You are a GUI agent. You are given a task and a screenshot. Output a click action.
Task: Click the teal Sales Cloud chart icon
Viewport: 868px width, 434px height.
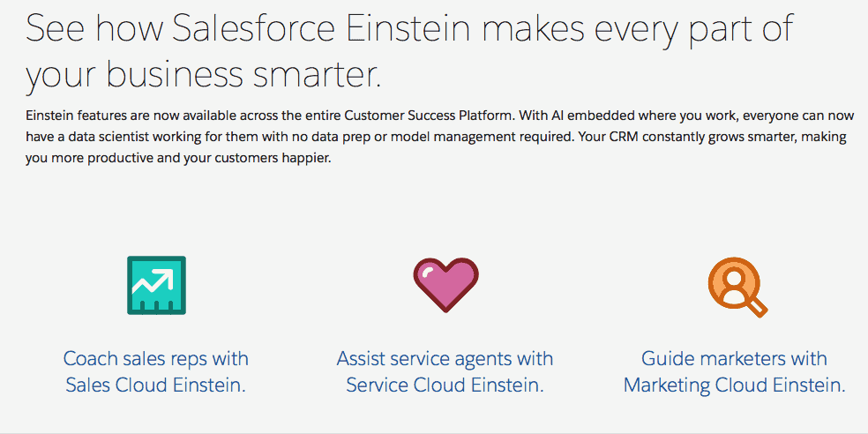pyautogui.click(x=156, y=285)
